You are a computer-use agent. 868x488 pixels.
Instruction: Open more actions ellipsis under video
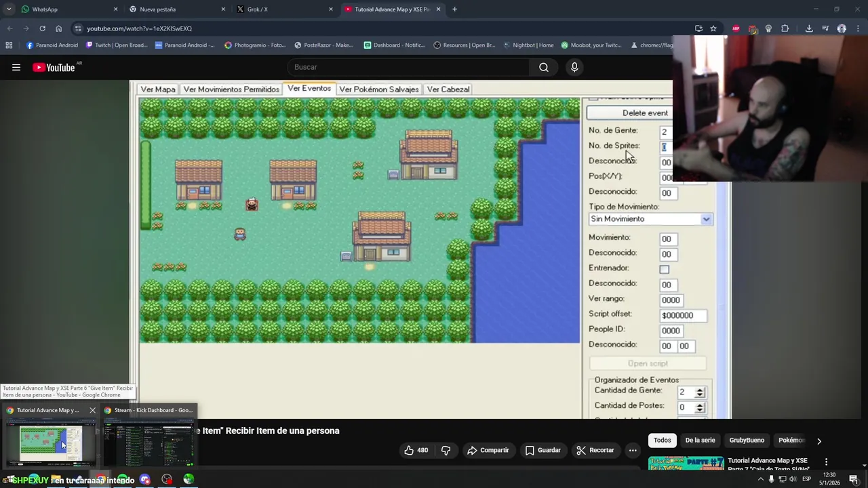click(x=633, y=450)
